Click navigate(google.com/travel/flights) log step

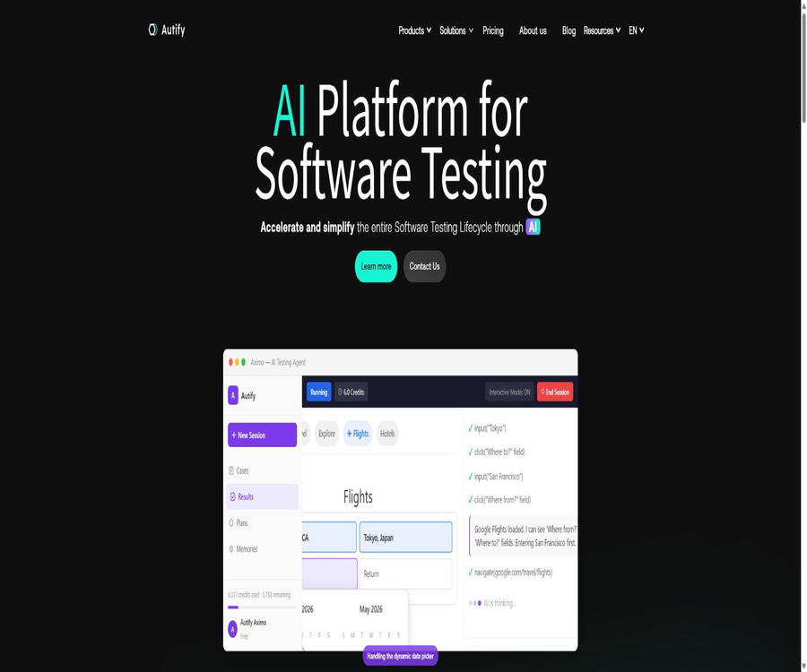(x=510, y=573)
